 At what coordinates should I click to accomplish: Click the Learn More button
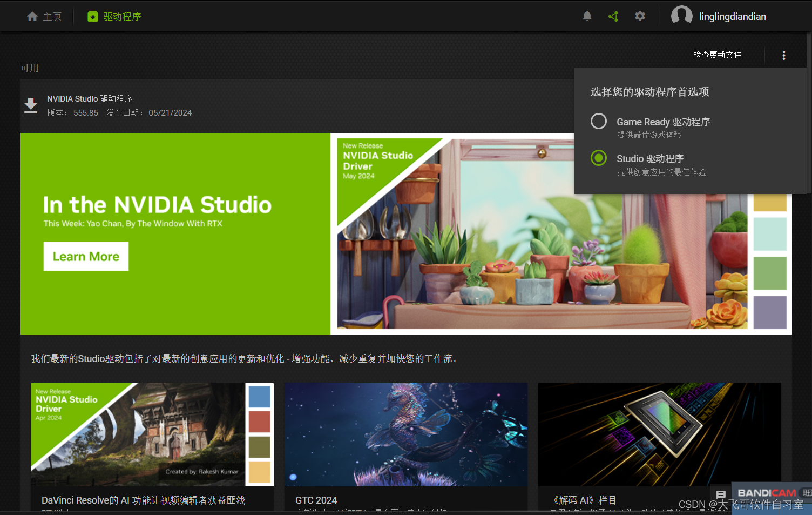click(x=86, y=256)
